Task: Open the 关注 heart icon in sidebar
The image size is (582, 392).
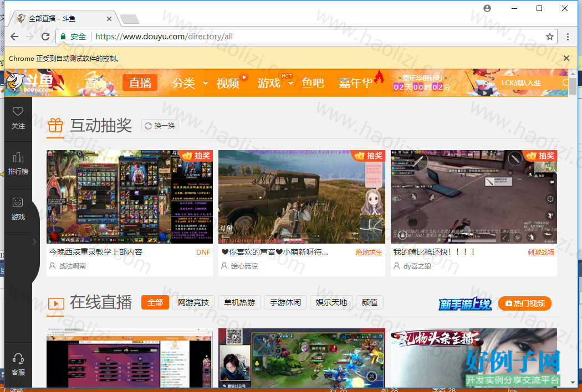Action: click(18, 111)
